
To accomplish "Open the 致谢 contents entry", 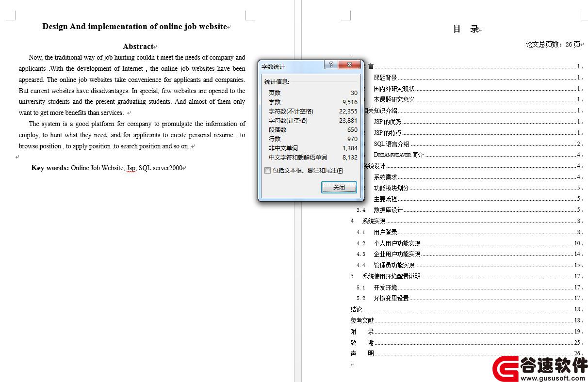I will [466, 343].
